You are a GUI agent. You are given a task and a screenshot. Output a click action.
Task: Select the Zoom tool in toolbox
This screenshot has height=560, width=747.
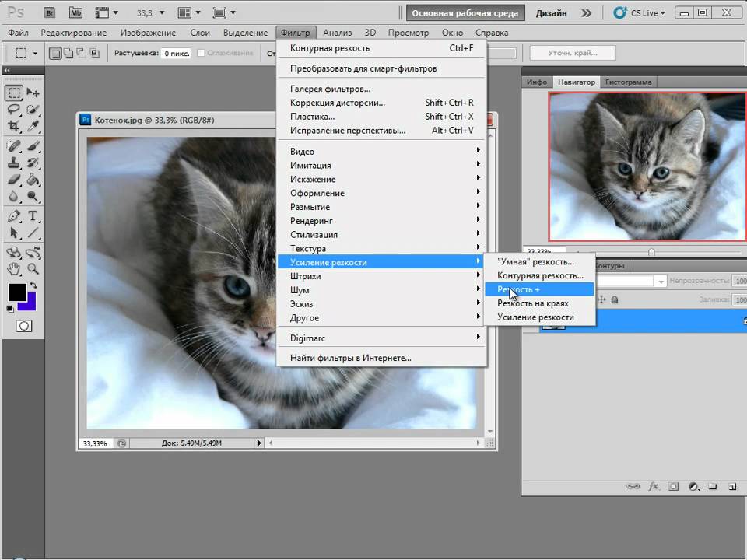(x=33, y=268)
